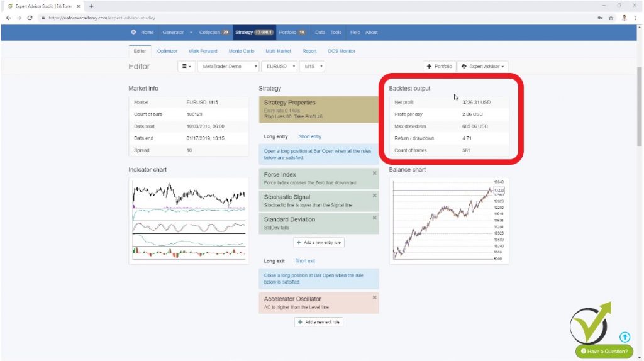Open the Home menu item
The image size is (644, 361).
[147, 32]
